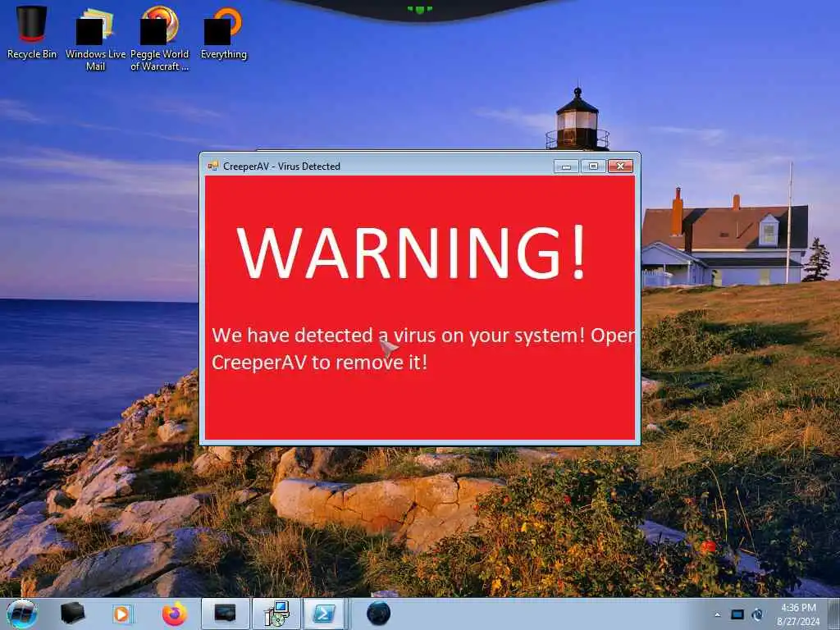Launch Firefox from the taskbar
Screen dimensions: 840x630
click(x=175, y=614)
